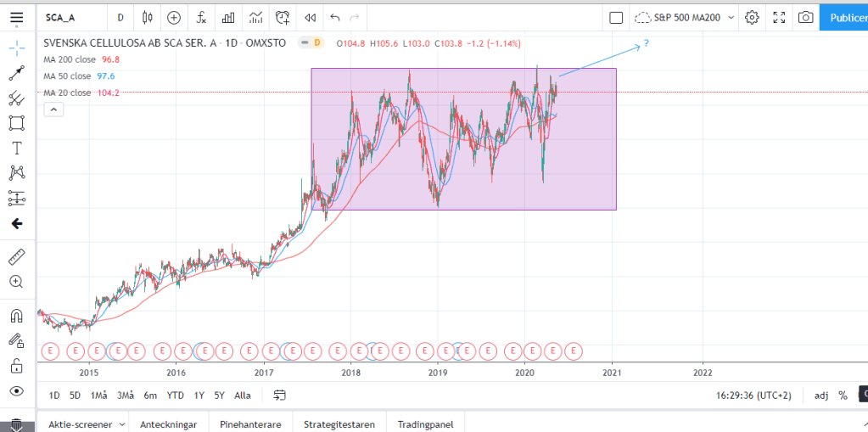Select the text annotation tool
This screenshot has width=868, height=432.
tap(16, 148)
